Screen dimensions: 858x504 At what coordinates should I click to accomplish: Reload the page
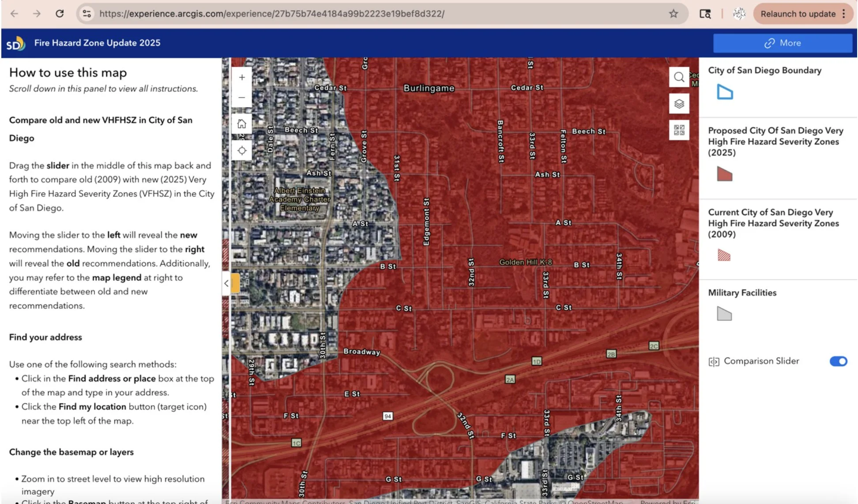coord(60,14)
